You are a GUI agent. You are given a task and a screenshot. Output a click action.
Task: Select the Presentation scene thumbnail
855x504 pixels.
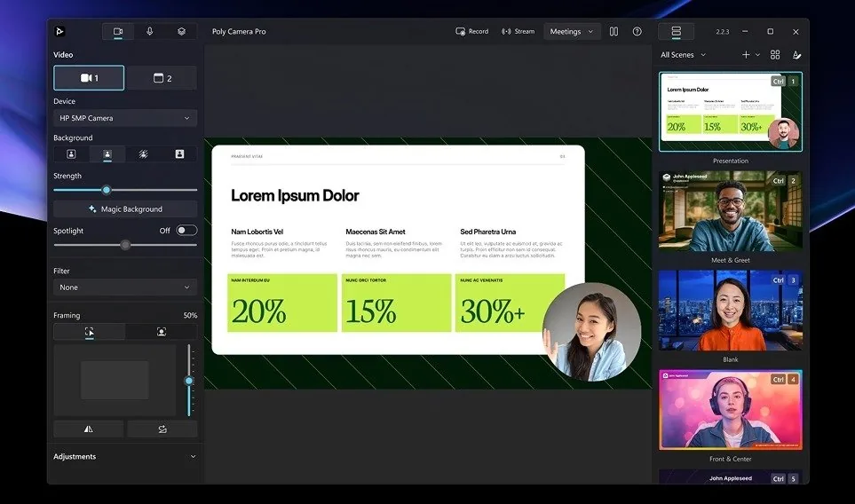730,112
